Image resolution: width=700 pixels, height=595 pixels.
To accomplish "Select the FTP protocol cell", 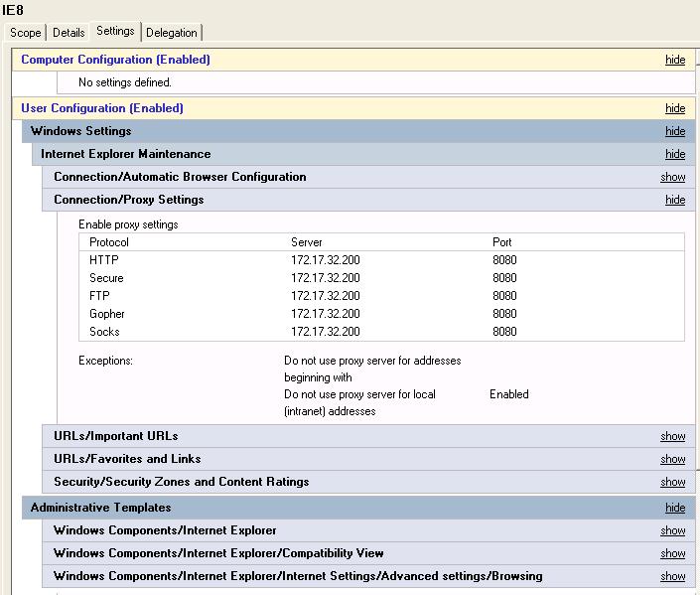I will (x=99, y=296).
